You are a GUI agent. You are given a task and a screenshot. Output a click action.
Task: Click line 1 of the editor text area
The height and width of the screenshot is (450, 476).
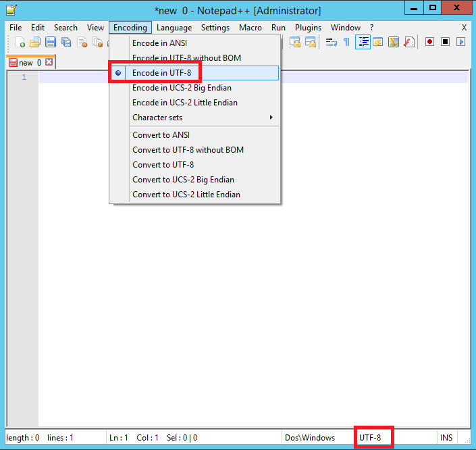(x=253, y=77)
